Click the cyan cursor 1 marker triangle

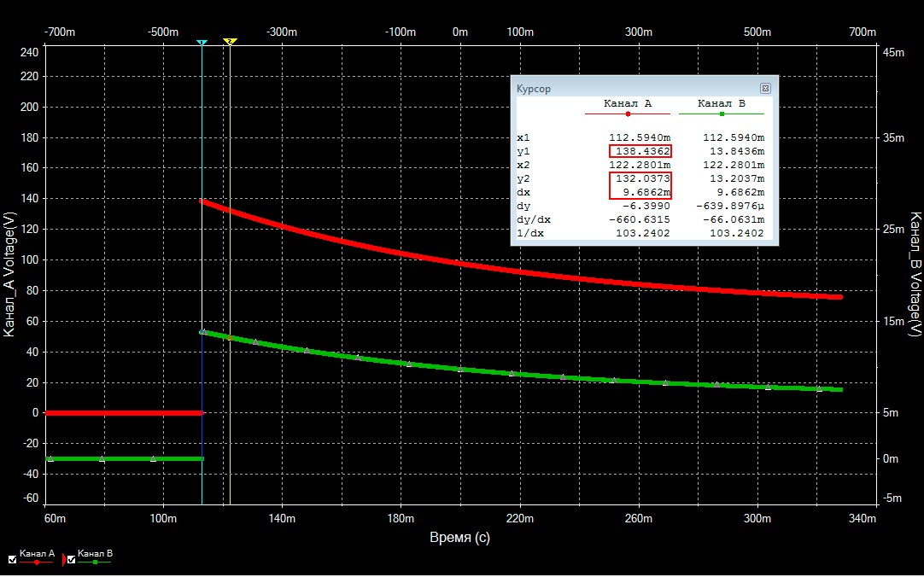[202, 42]
